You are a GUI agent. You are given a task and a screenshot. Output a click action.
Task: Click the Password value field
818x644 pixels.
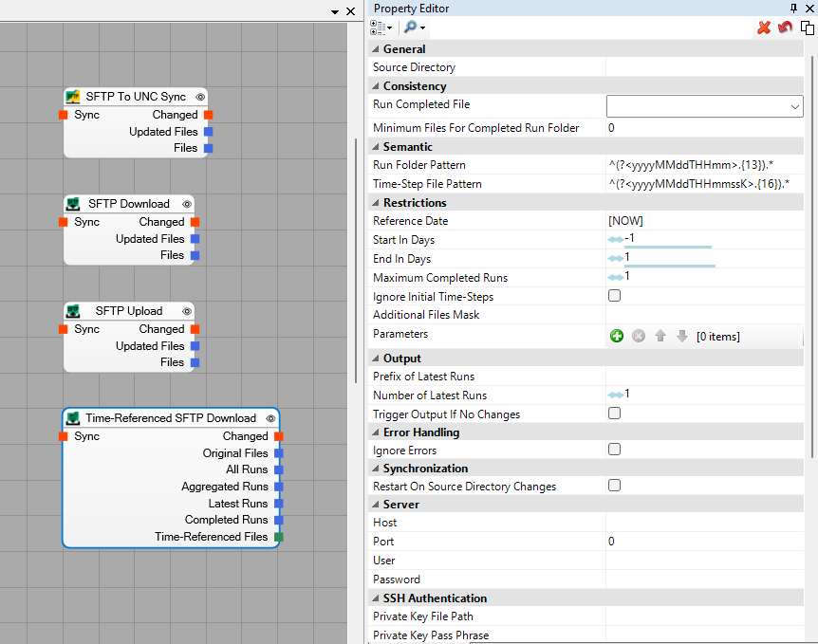point(704,580)
